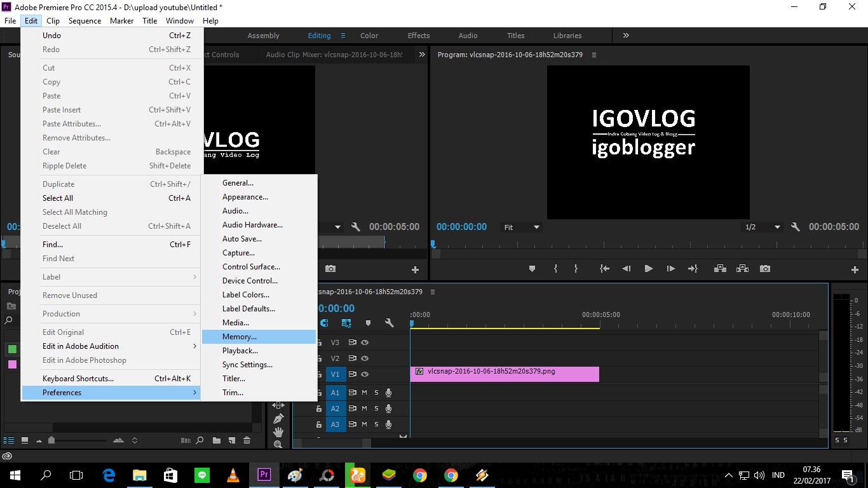Toggle V3 track output eye
Screen dimensions: 868x488
pos(365,342)
